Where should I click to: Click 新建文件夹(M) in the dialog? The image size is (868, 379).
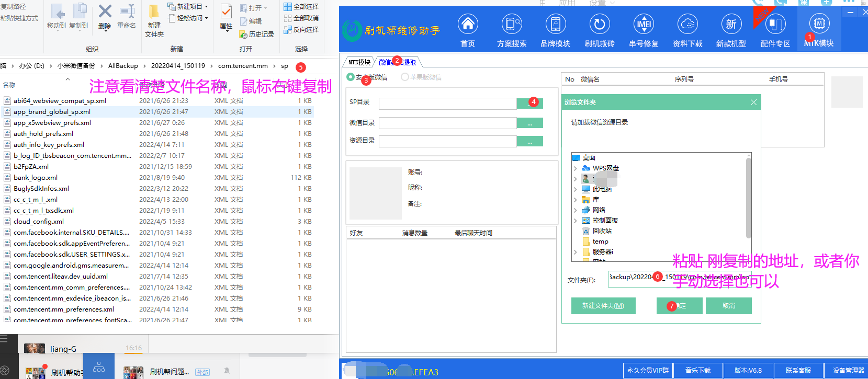[603, 306]
